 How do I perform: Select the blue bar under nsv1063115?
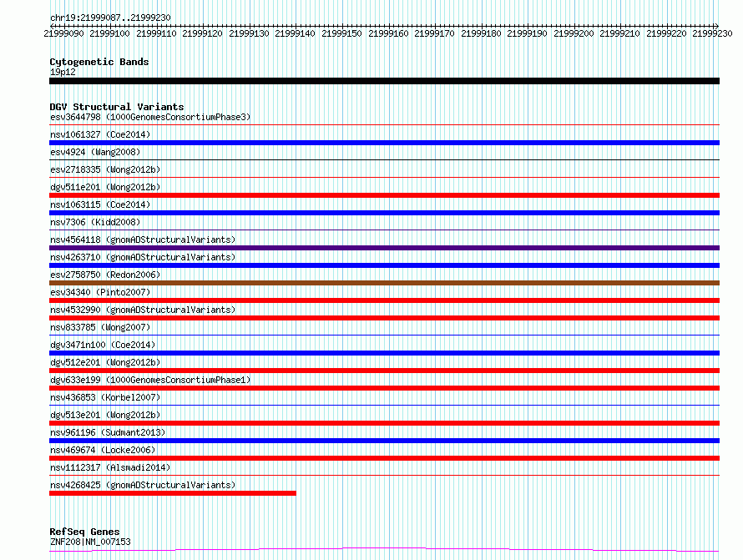click(x=384, y=213)
